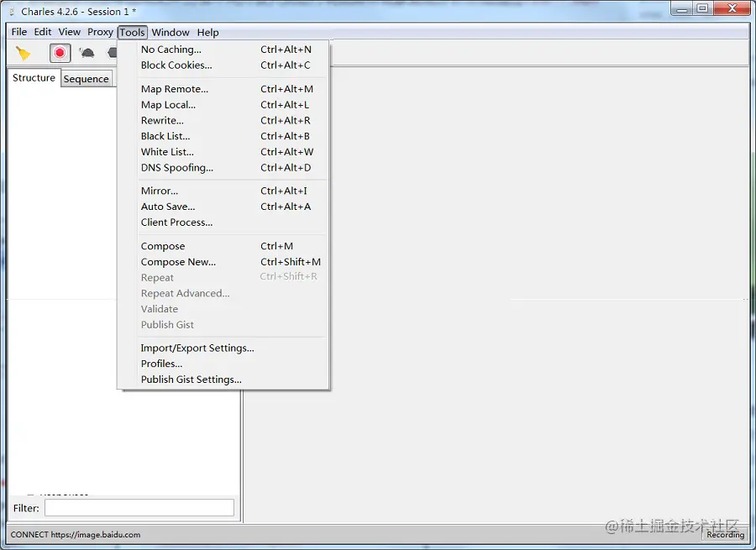The width and height of the screenshot is (756, 550).
Task: Open the File menu
Action: [18, 32]
